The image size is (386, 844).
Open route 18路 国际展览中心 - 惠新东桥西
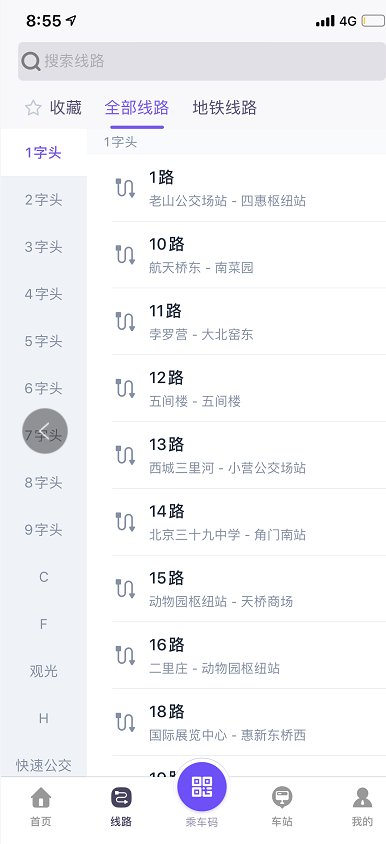coord(249,722)
